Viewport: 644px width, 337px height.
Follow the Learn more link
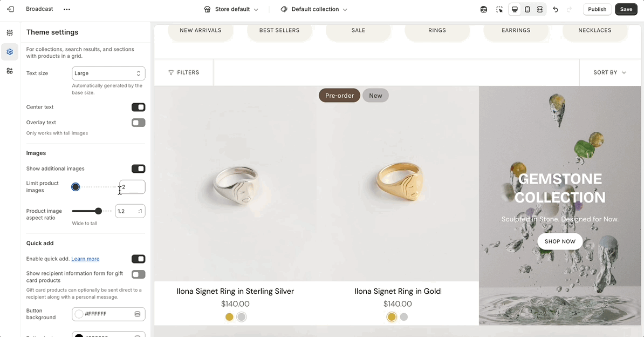(x=85, y=259)
